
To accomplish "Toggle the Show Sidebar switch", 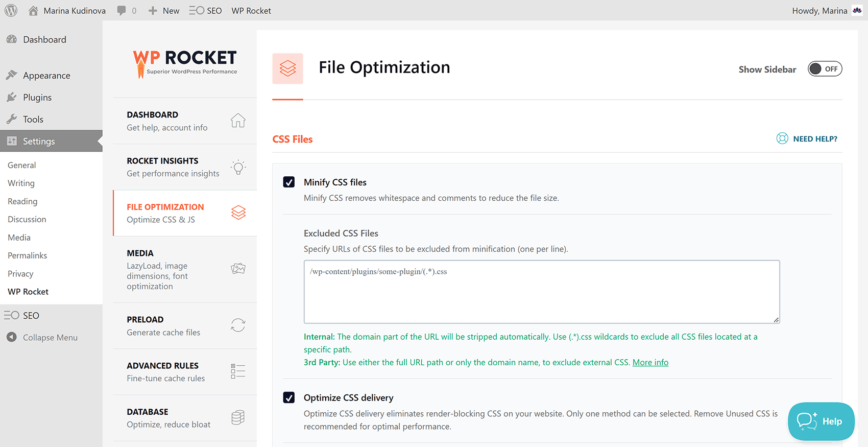I will coord(825,69).
